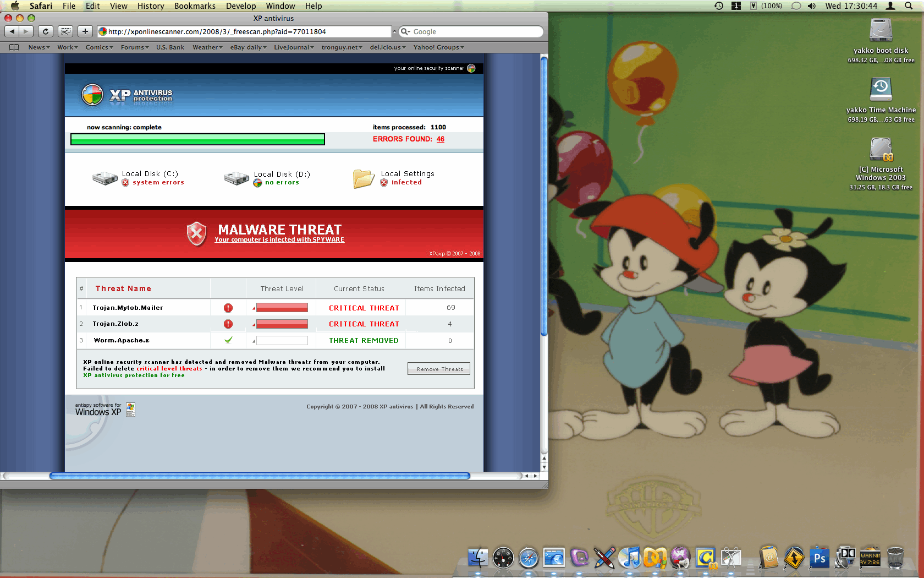The image size is (924, 578).
Task: Go back with Safari's back arrow
Action: tap(12, 31)
